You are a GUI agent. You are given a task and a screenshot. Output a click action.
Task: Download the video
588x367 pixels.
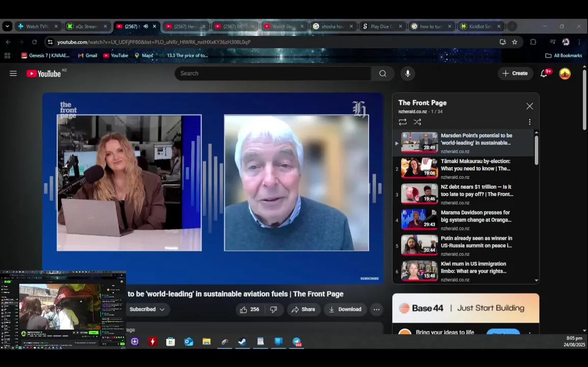345,309
